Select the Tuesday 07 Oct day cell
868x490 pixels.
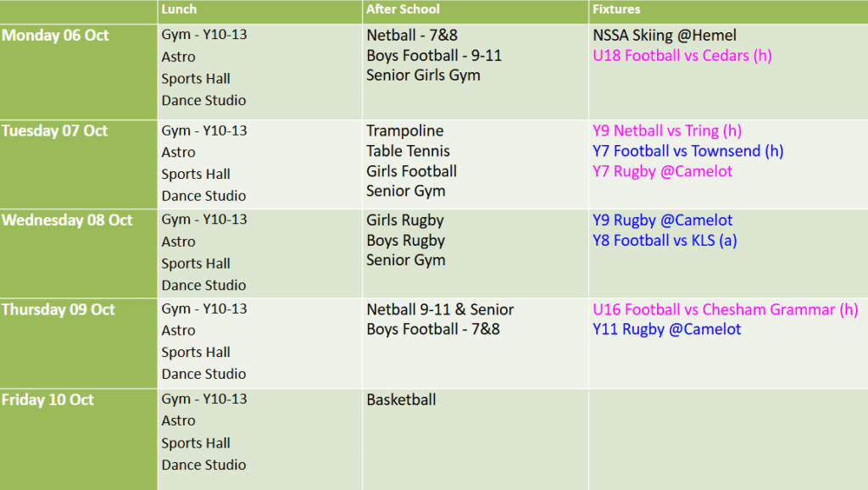(x=55, y=131)
